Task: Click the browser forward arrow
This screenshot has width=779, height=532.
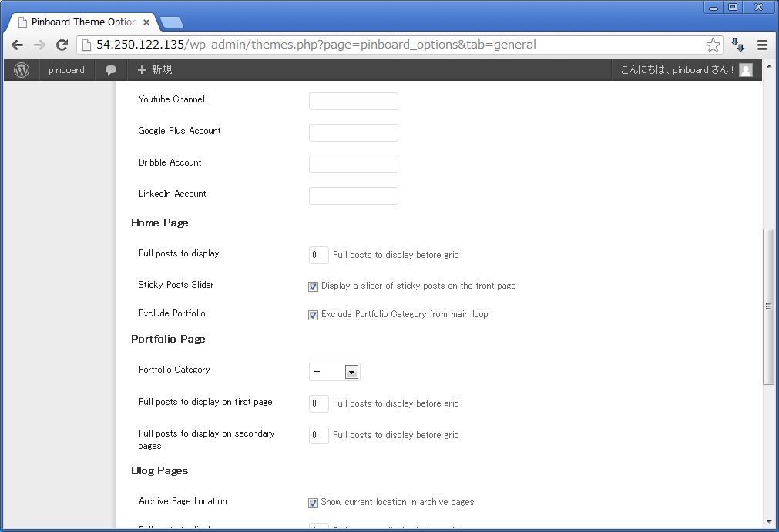Action: [x=39, y=45]
